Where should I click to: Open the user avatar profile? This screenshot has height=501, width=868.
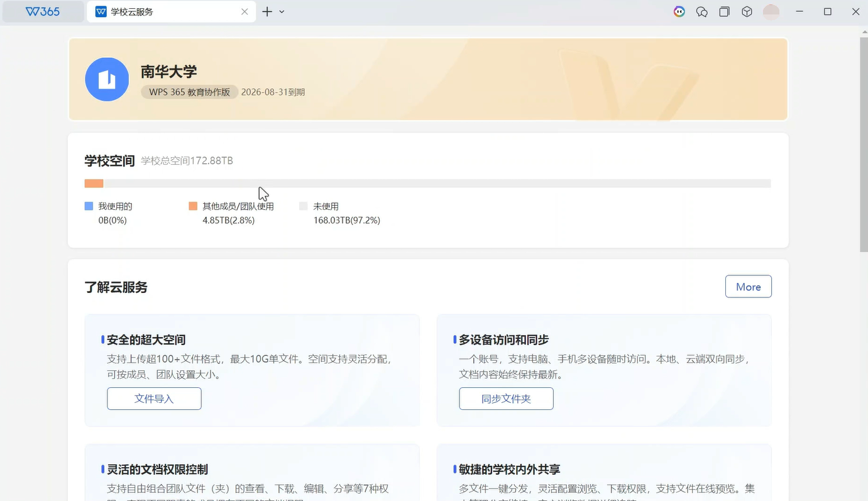[x=771, y=11]
